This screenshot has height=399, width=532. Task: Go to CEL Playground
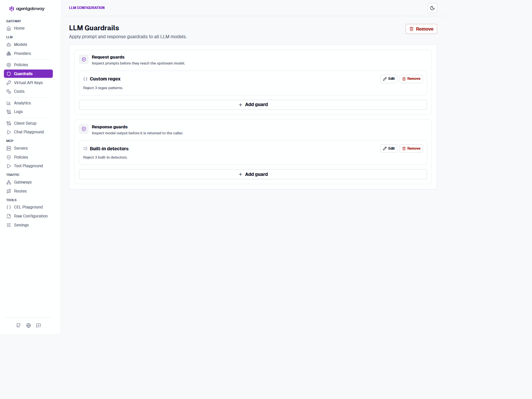point(28,207)
